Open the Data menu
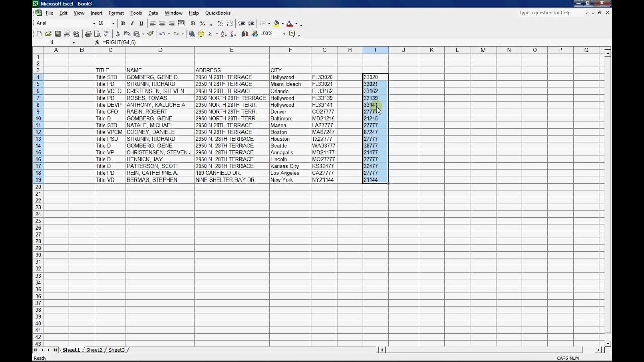The width and height of the screenshot is (644, 362). coord(153,13)
